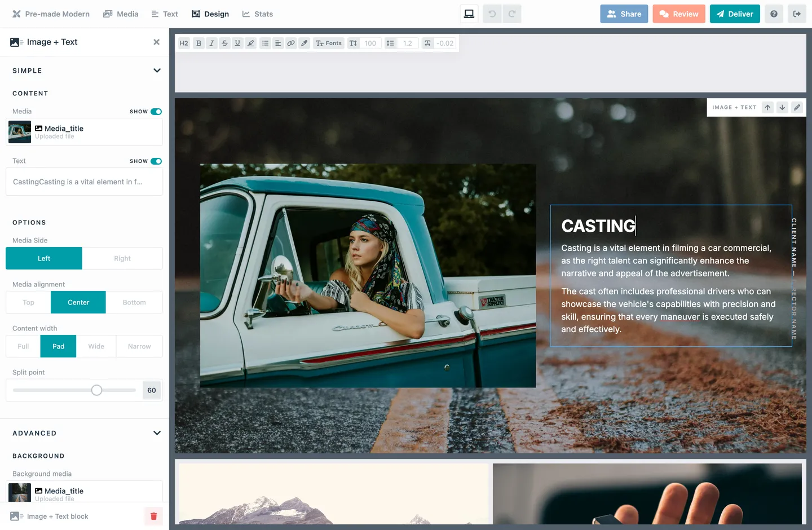The width and height of the screenshot is (812, 530).
Task: Set Content width to Wide
Action: (96, 346)
